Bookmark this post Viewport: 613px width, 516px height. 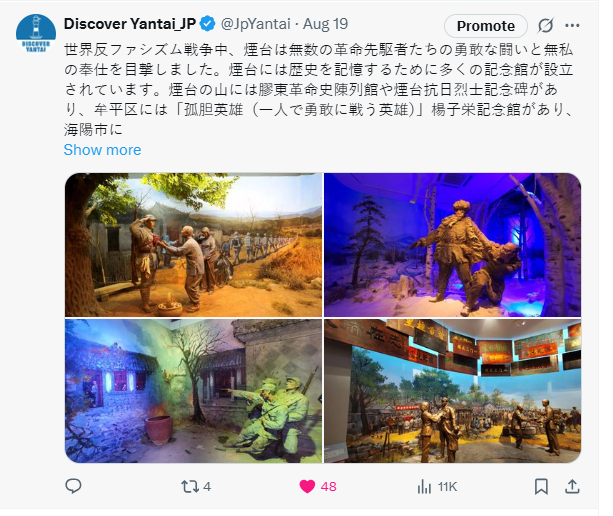541,486
